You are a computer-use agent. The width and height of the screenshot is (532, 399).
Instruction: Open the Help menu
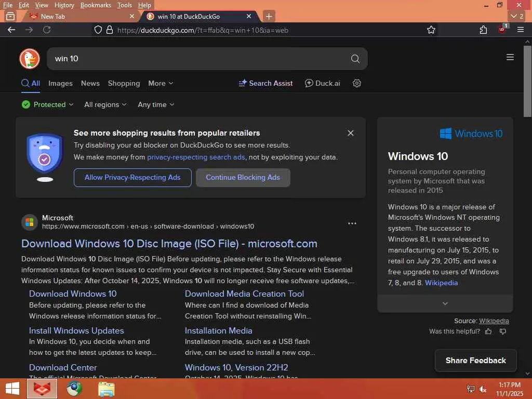pos(144,5)
